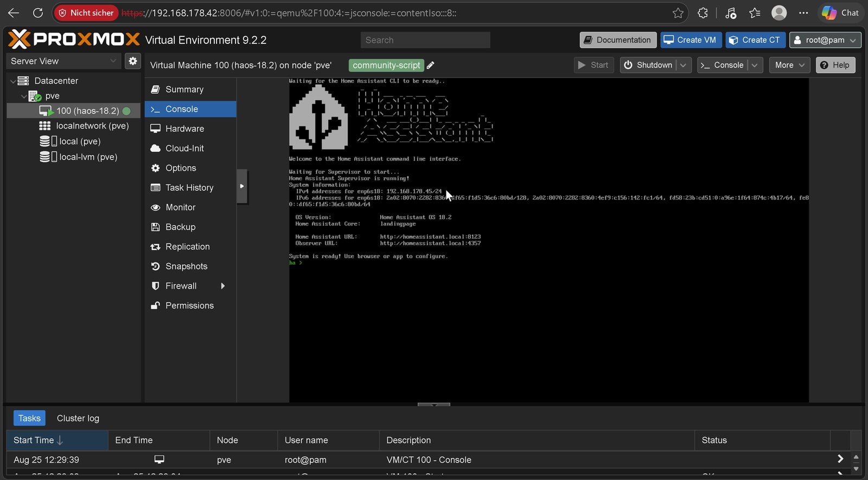The image size is (868, 480).
Task: Expand the VM/CT 100 Console task row arrow
Action: (x=840, y=459)
